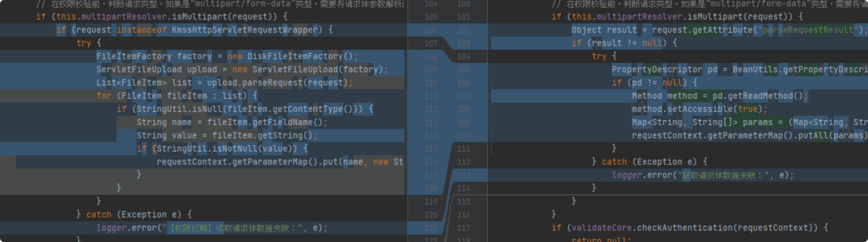Click gutter line number 121

pyautogui.click(x=431, y=228)
